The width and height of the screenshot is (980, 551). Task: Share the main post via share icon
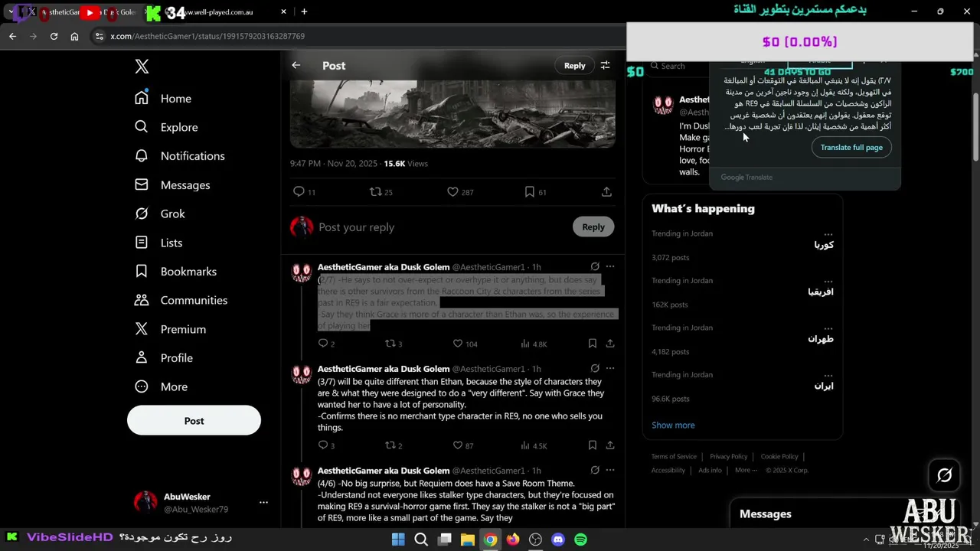pos(606,192)
